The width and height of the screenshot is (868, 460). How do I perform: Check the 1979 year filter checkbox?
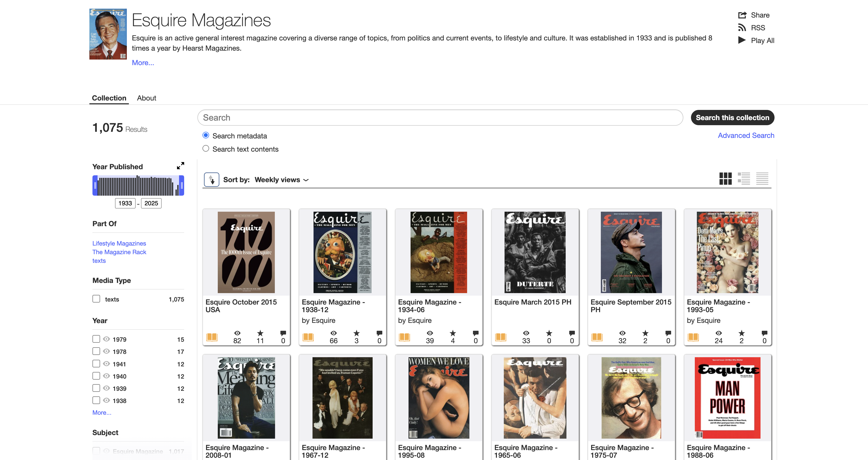(x=96, y=339)
